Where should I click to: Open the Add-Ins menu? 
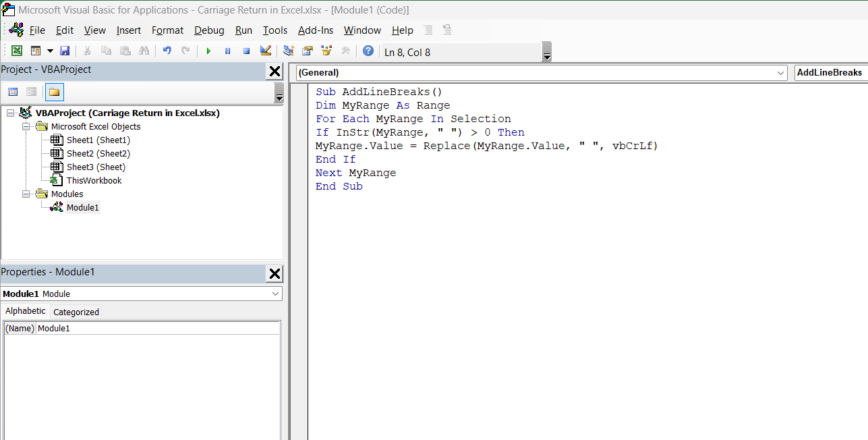(316, 30)
